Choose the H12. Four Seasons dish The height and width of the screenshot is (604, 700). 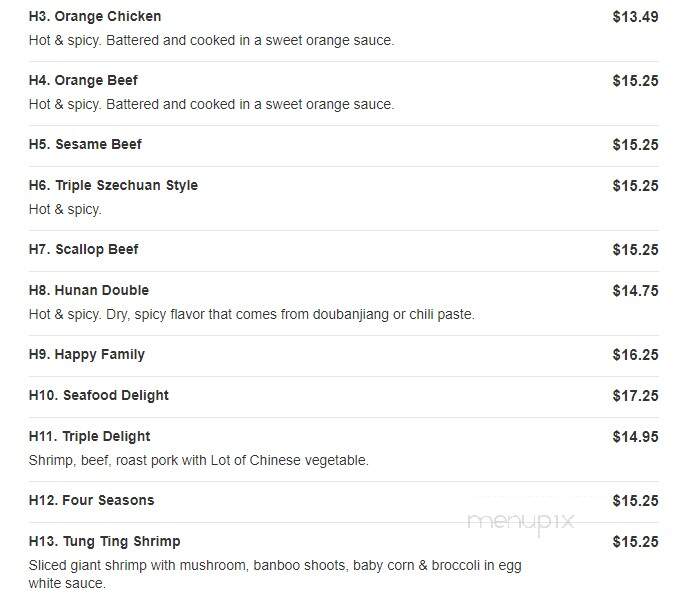click(x=92, y=500)
